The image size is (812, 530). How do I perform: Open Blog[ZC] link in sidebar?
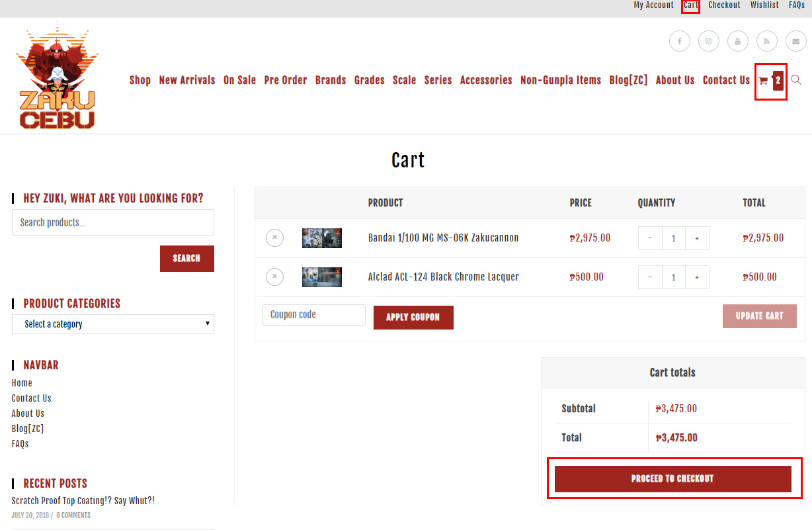(x=28, y=429)
